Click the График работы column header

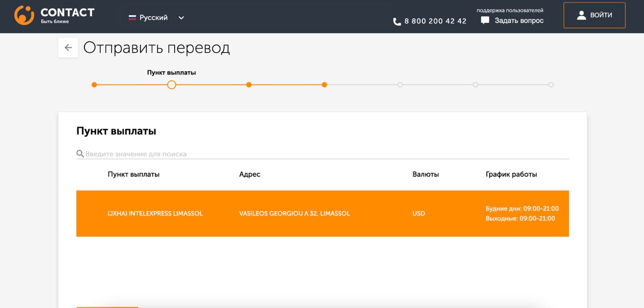[x=511, y=174]
